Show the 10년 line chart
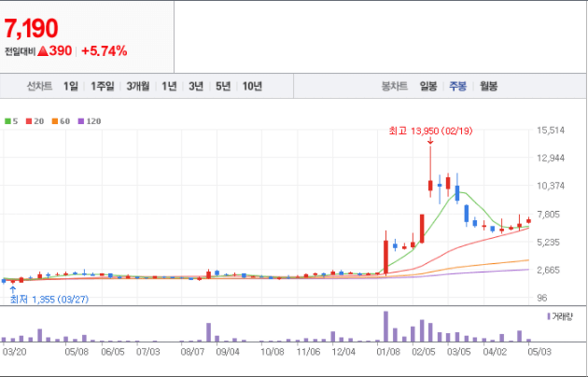Image resolution: width=588 pixels, height=377 pixels. click(252, 86)
